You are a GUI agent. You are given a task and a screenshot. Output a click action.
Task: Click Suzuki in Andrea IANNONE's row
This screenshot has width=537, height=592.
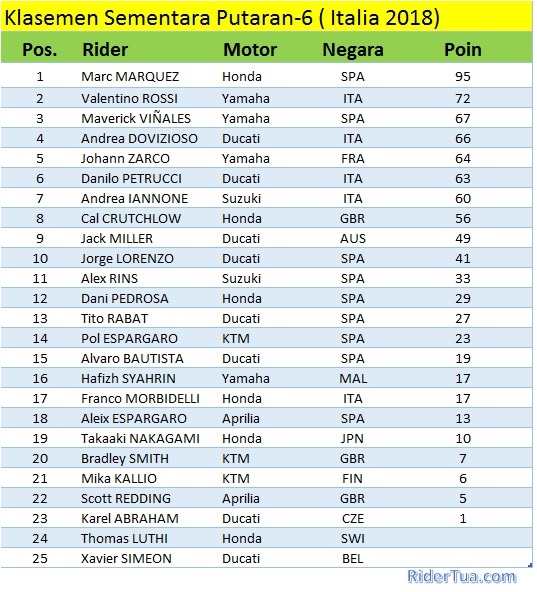click(x=241, y=199)
